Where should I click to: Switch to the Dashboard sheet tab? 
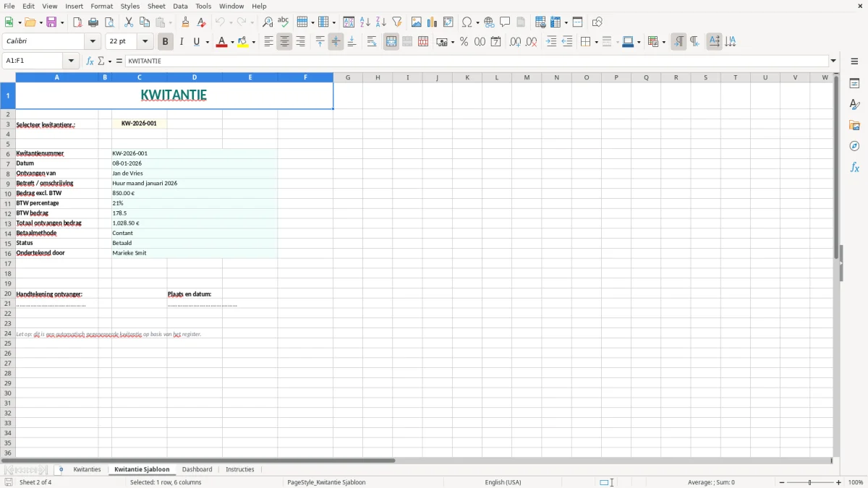tap(197, 469)
